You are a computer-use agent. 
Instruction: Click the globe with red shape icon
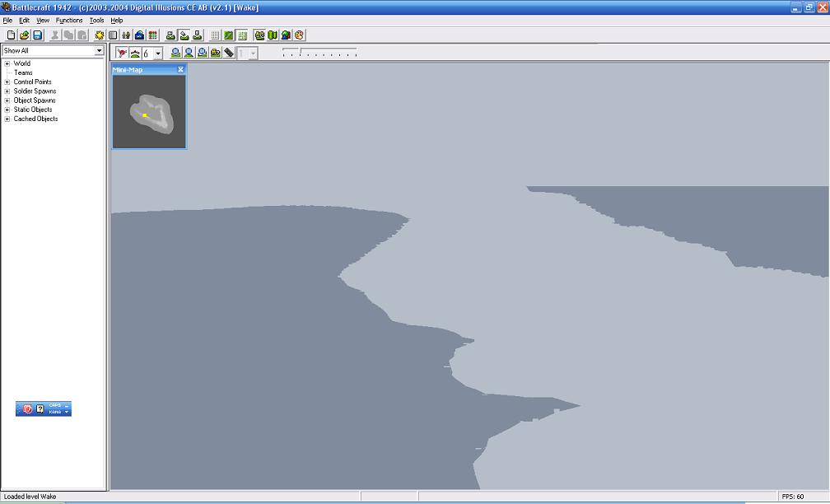pyautogui.click(x=286, y=35)
